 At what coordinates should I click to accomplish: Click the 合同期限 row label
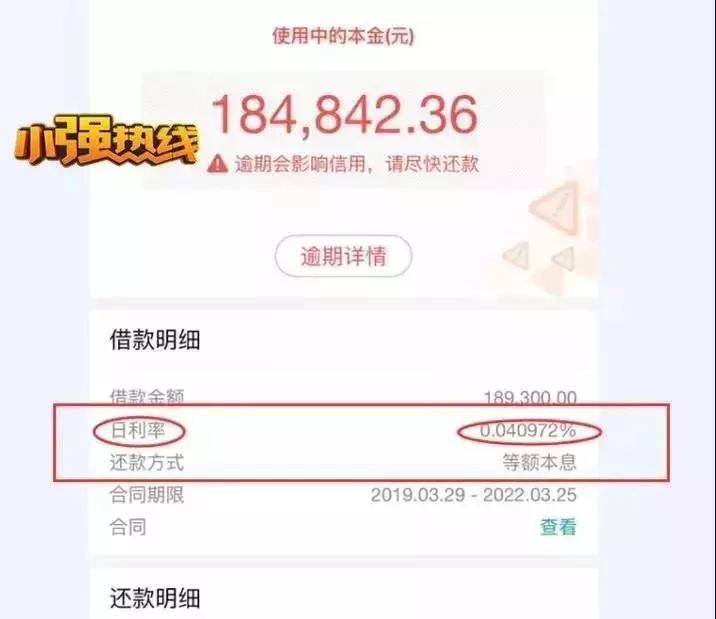click(147, 495)
